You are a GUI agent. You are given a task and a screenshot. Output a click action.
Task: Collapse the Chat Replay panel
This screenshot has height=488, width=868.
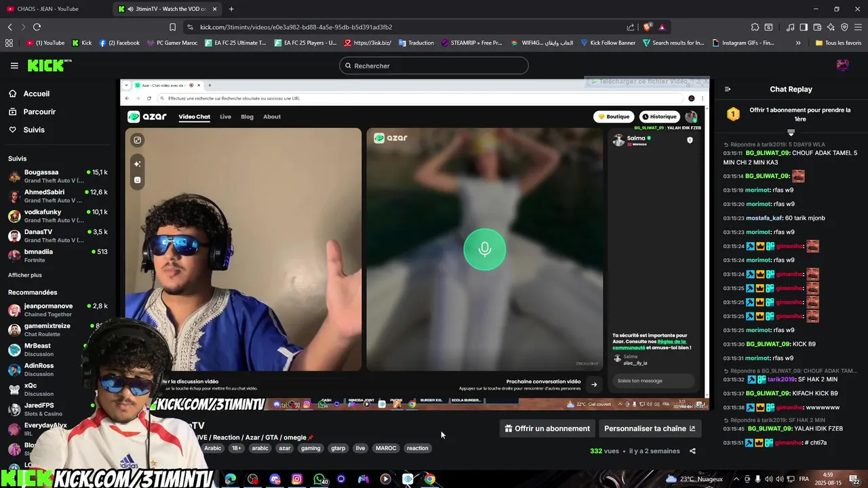pos(728,89)
